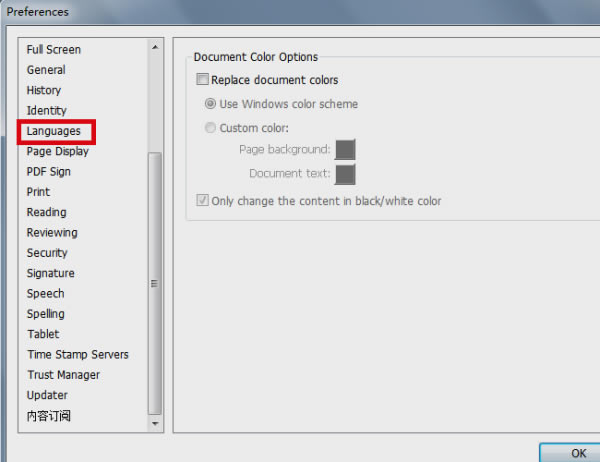The height and width of the screenshot is (462, 600).
Task: Choose the Reviewing category
Action: (52, 232)
